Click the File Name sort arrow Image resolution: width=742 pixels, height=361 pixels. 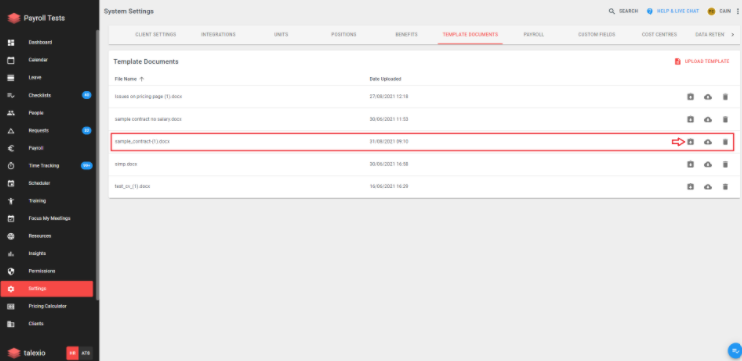point(142,79)
